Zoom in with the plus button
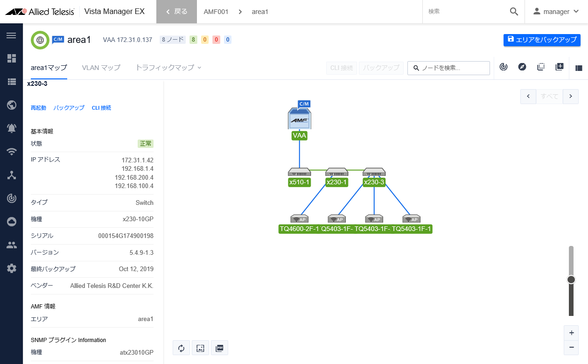The height and width of the screenshot is (364, 588). [x=571, y=333]
